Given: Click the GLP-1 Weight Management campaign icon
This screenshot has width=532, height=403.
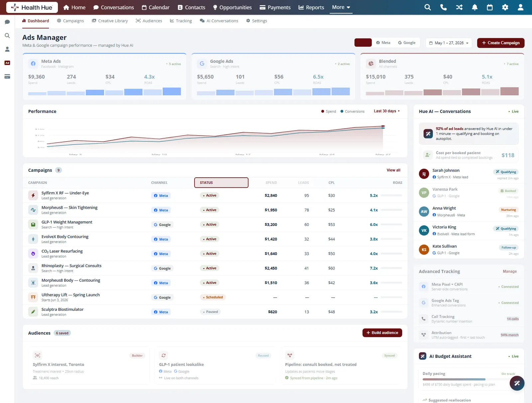Looking at the screenshot, I should (33, 225).
